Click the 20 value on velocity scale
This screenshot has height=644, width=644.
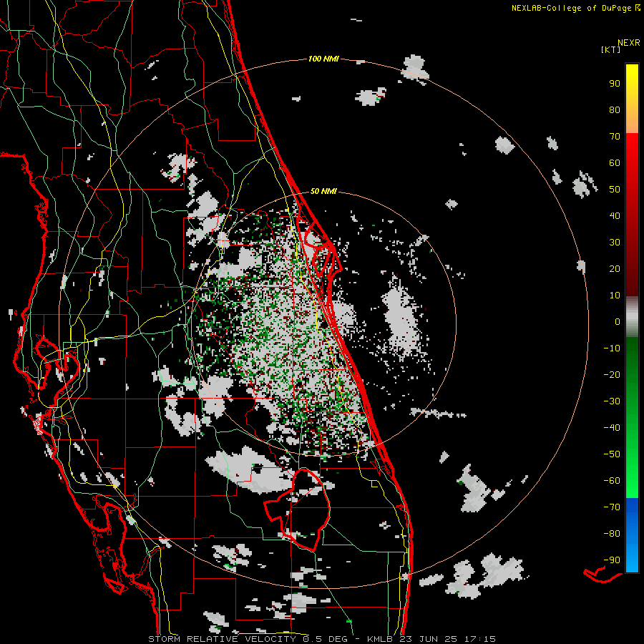[x=615, y=269]
